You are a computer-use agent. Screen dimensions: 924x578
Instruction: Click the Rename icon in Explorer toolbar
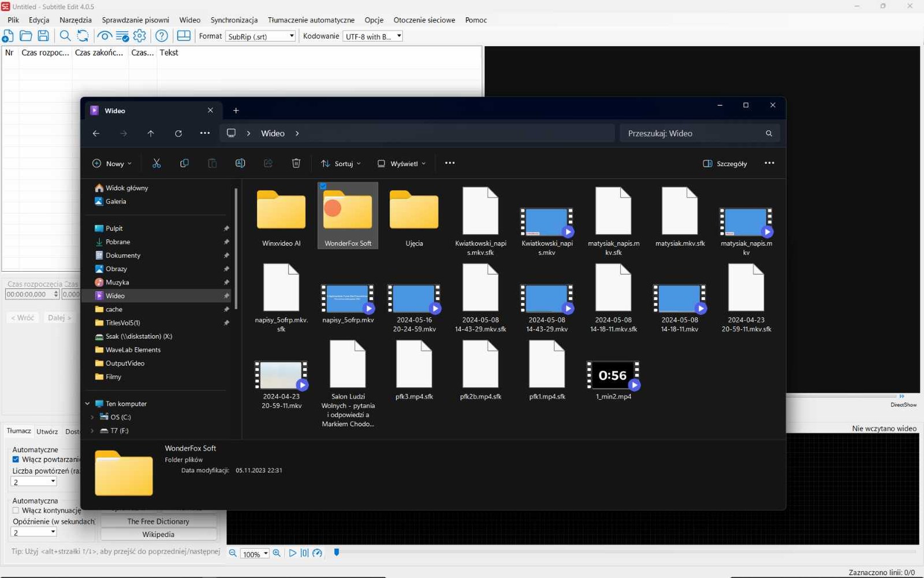[240, 164]
